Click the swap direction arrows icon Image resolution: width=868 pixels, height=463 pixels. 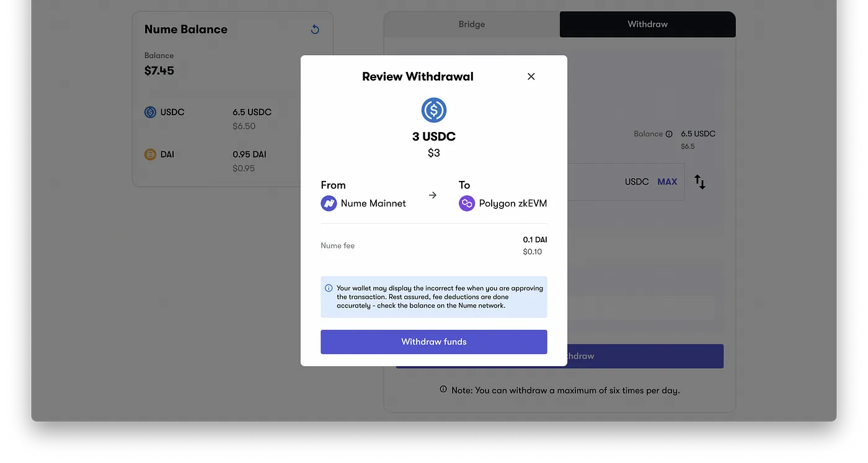click(699, 182)
